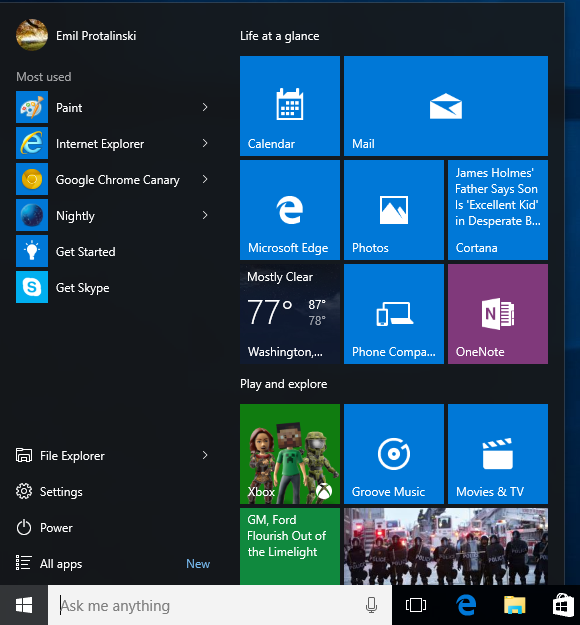This screenshot has height=625, width=580.
Task: Open the Phone Companion tile
Action: click(394, 314)
